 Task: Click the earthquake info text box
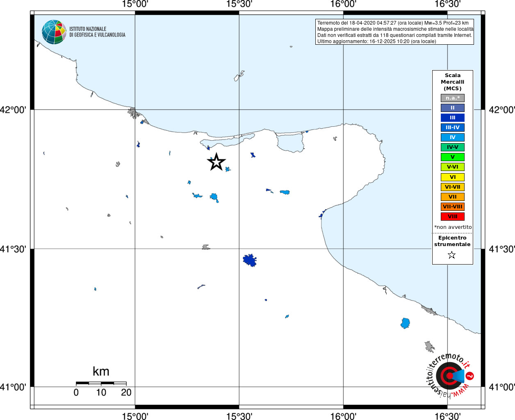pyautogui.click(x=394, y=32)
